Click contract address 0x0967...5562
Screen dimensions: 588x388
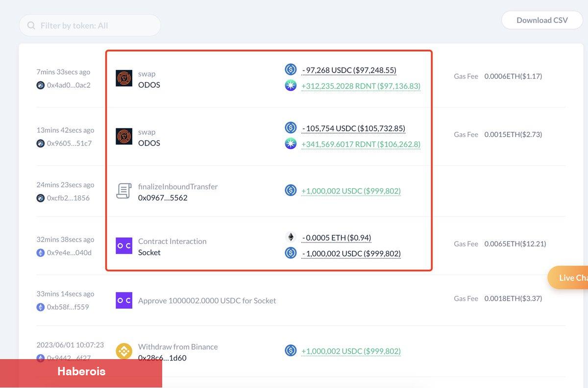[x=163, y=198]
